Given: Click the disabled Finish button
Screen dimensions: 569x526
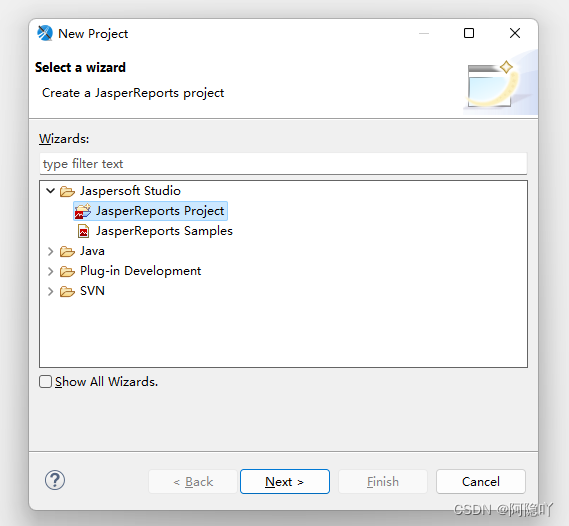Looking at the screenshot, I should coord(383,481).
